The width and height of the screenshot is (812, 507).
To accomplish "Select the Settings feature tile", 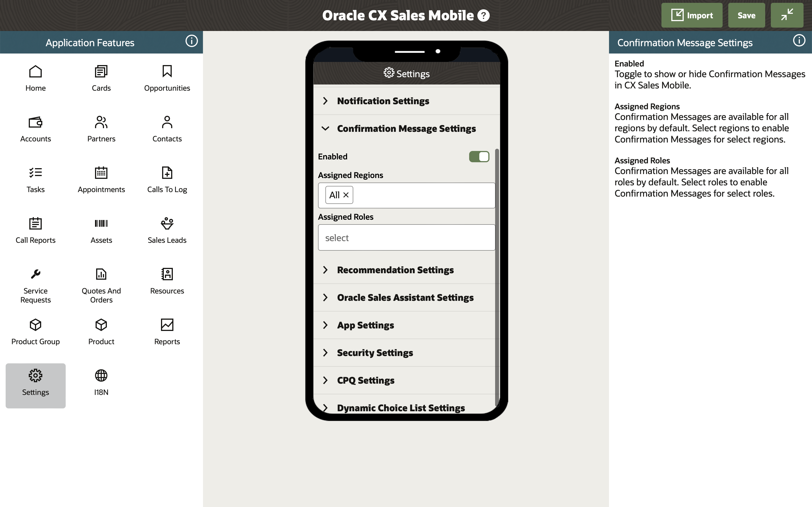I will point(35,386).
